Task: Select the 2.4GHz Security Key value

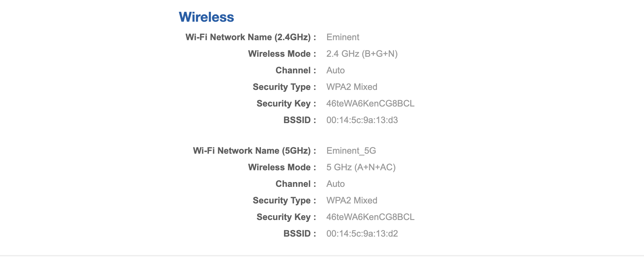Action: (x=370, y=104)
